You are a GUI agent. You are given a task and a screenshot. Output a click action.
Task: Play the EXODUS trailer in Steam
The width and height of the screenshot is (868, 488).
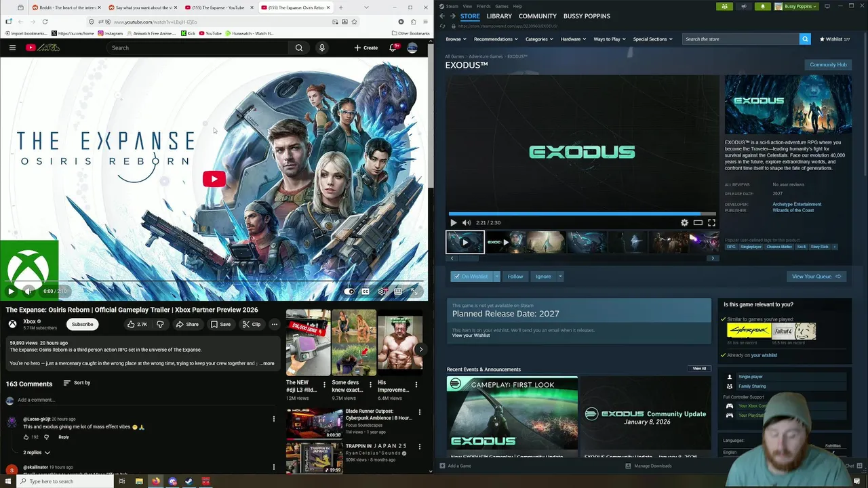tap(454, 222)
